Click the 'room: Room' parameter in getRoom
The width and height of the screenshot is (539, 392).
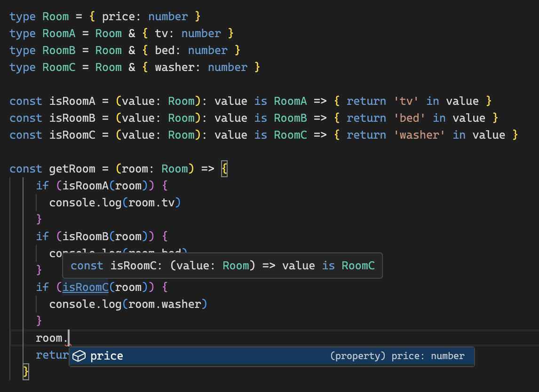click(155, 169)
